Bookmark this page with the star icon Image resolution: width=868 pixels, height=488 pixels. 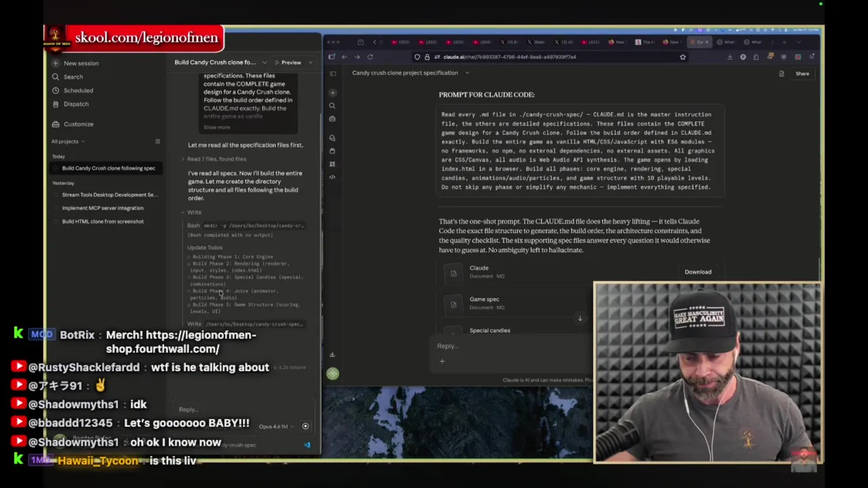tap(683, 57)
